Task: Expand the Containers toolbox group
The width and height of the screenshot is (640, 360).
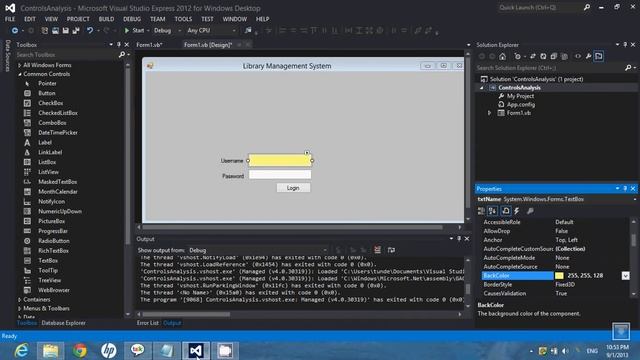Action: (19, 300)
